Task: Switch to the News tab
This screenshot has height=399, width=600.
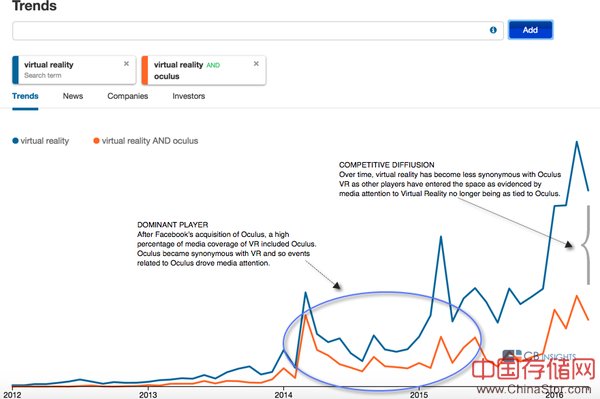Action: click(x=73, y=96)
